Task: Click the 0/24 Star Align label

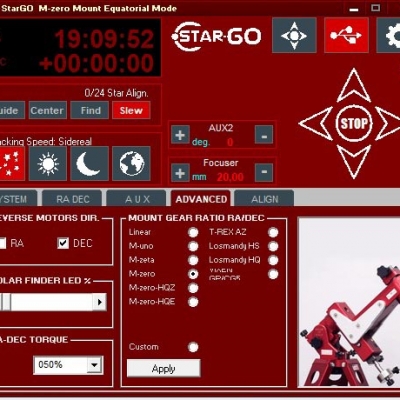Action: point(116,93)
